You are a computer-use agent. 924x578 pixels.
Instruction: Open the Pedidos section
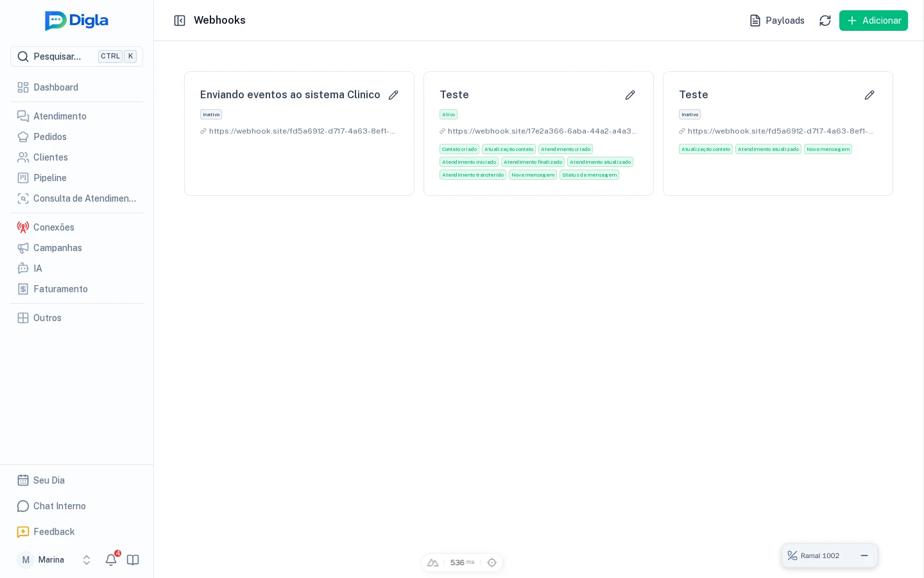coord(76,137)
